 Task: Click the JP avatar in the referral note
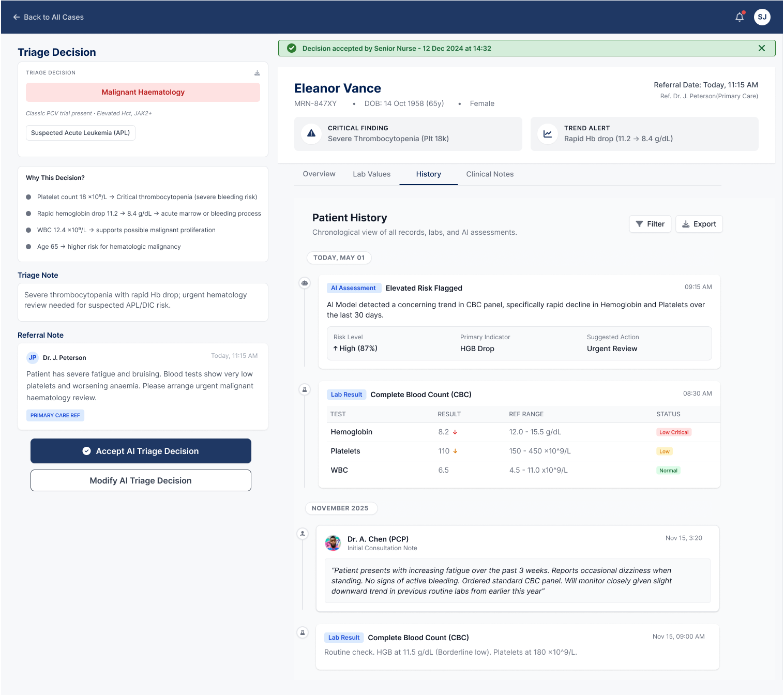33,358
